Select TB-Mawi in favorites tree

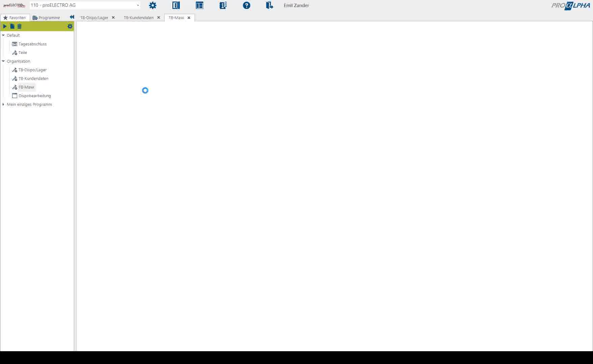click(x=26, y=87)
